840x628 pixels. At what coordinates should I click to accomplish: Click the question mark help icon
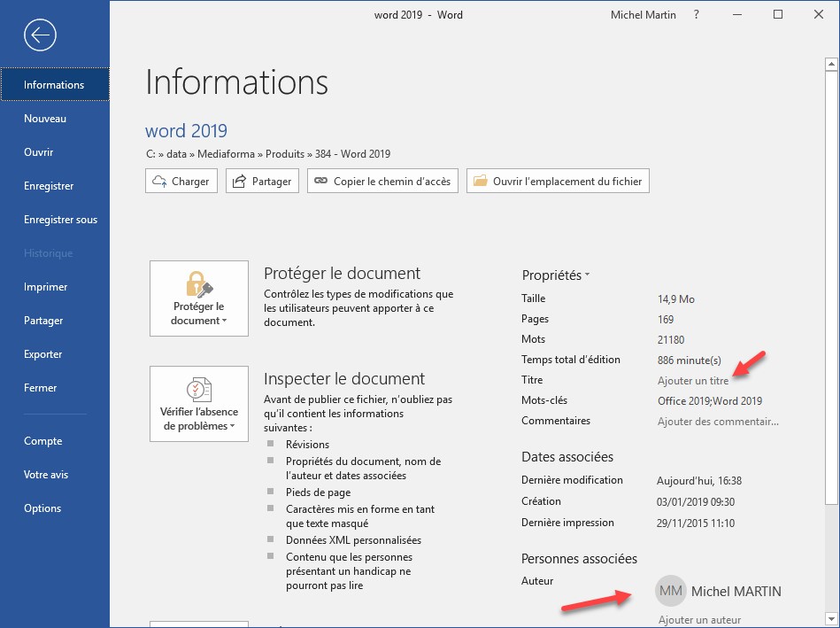697,15
